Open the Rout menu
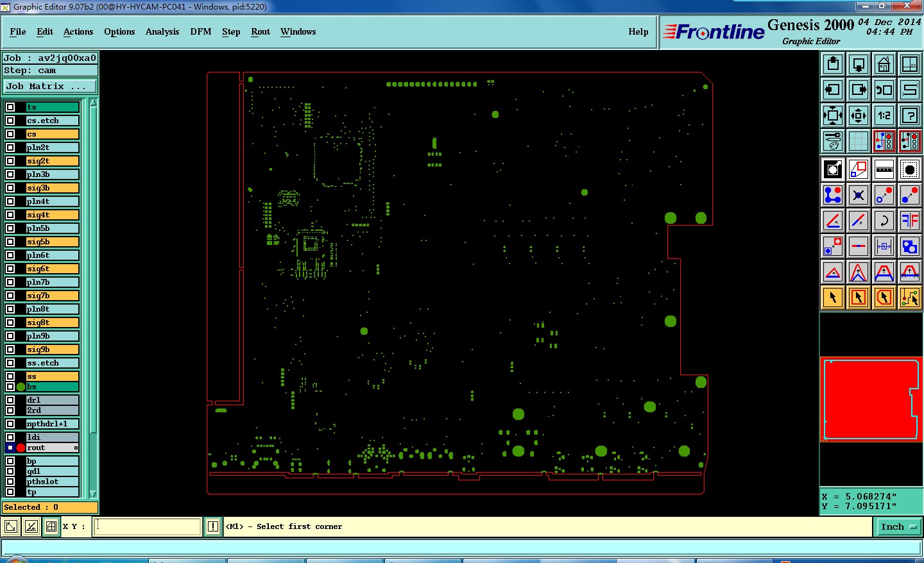Screen dimensions: 924x563 [x=261, y=31]
